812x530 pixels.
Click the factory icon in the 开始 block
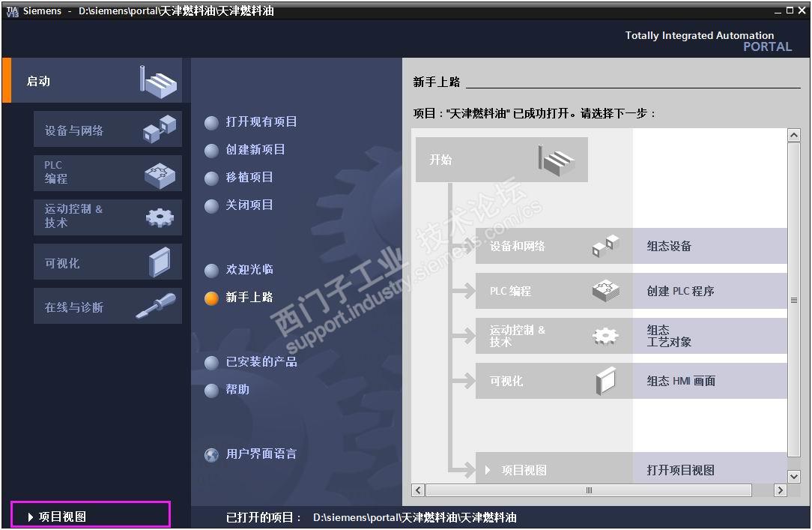point(557,160)
